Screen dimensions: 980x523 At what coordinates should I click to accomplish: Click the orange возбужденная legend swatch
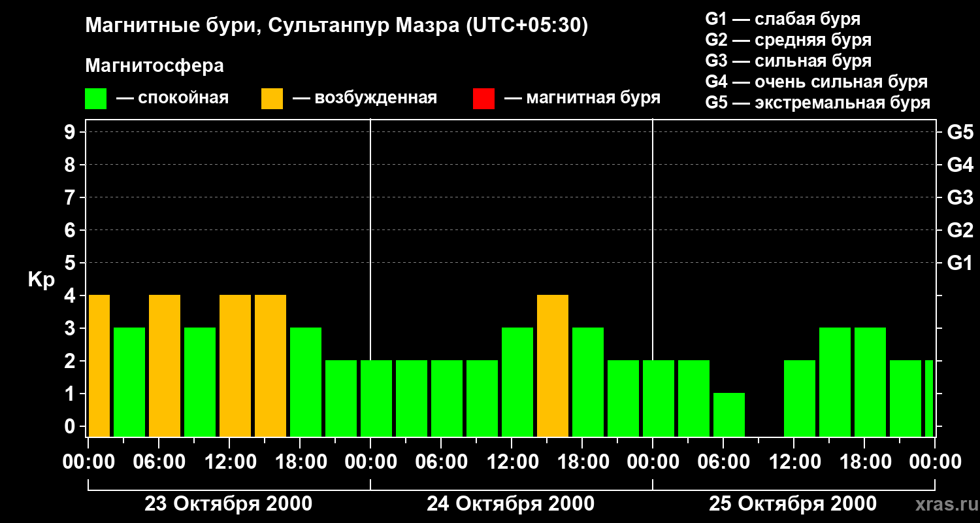pos(272,99)
